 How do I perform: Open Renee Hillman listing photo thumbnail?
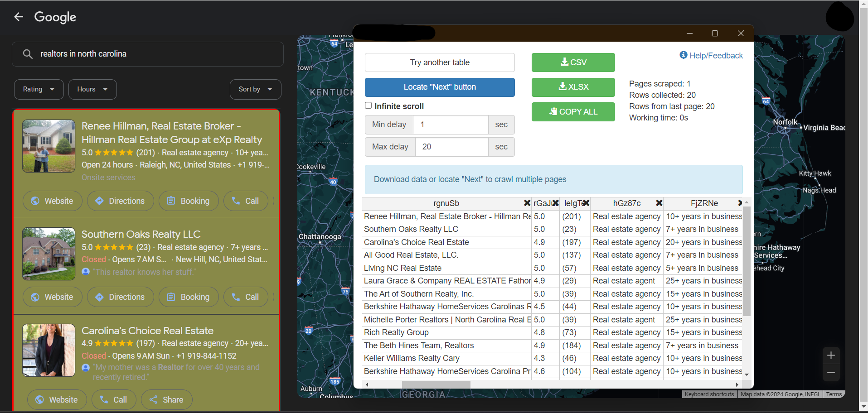[49, 146]
